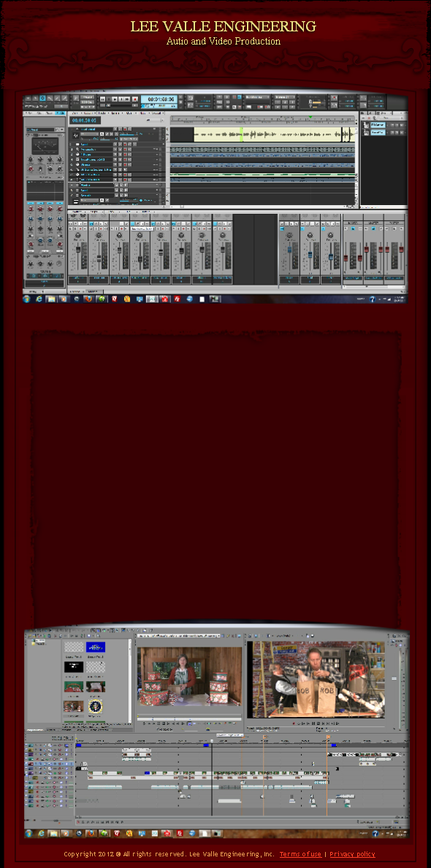The height and width of the screenshot is (868, 431).
Task: Click the Windows Start orb in the audio screenshot taskbar
Action: (27, 299)
